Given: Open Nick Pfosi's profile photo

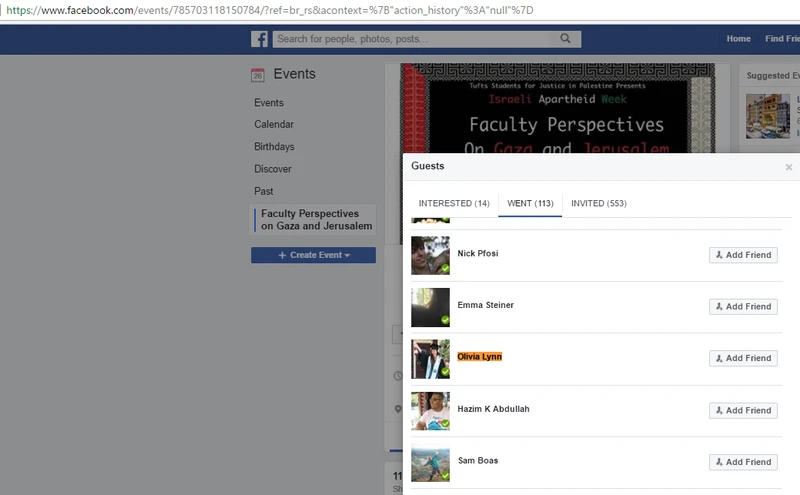Looking at the screenshot, I should click(x=431, y=255).
